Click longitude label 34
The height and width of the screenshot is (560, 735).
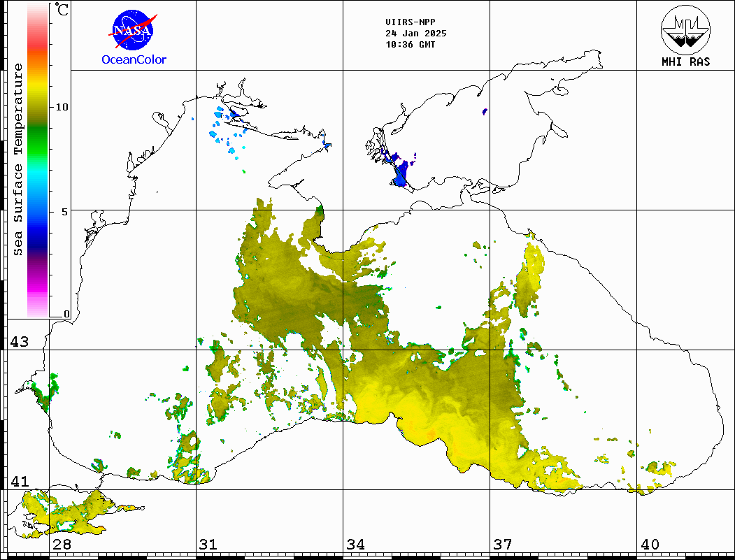tap(355, 544)
